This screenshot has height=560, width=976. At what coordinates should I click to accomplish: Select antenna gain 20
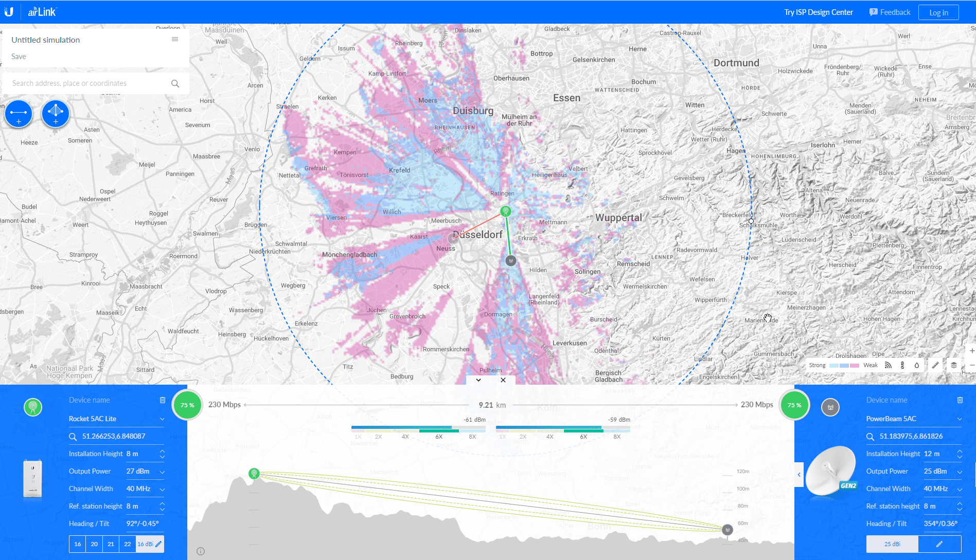tap(94, 544)
